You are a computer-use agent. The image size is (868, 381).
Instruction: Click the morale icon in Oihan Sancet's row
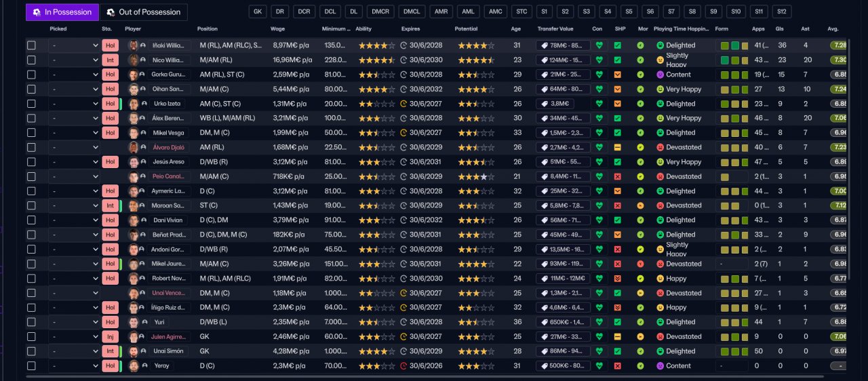[x=640, y=89]
